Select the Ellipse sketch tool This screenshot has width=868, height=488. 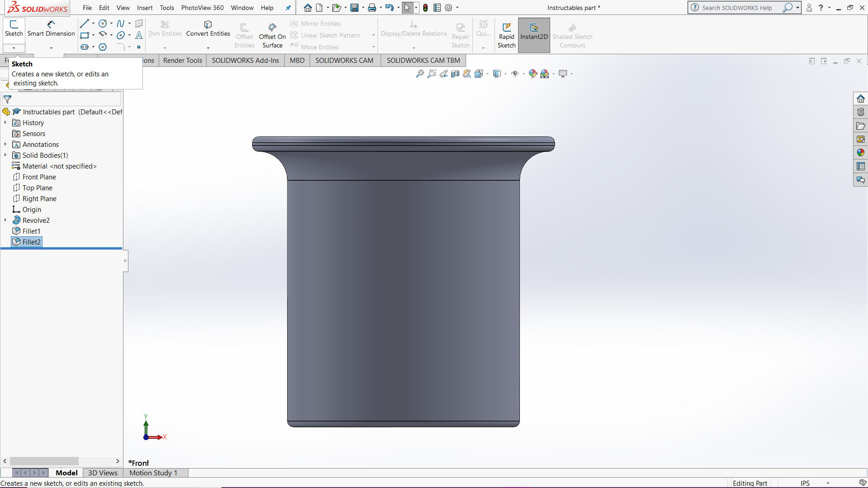[x=121, y=35]
